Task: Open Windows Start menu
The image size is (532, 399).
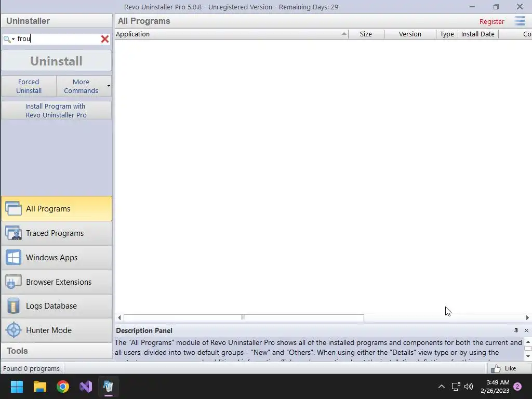Action: tap(17, 387)
